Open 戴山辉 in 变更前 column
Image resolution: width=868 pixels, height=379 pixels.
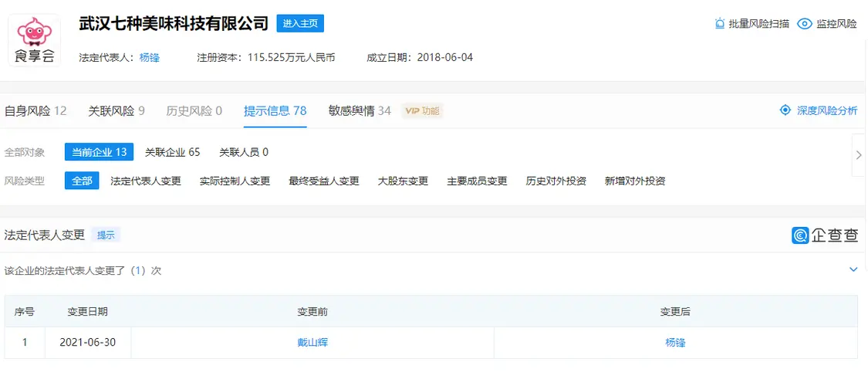pyautogui.click(x=312, y=343)
